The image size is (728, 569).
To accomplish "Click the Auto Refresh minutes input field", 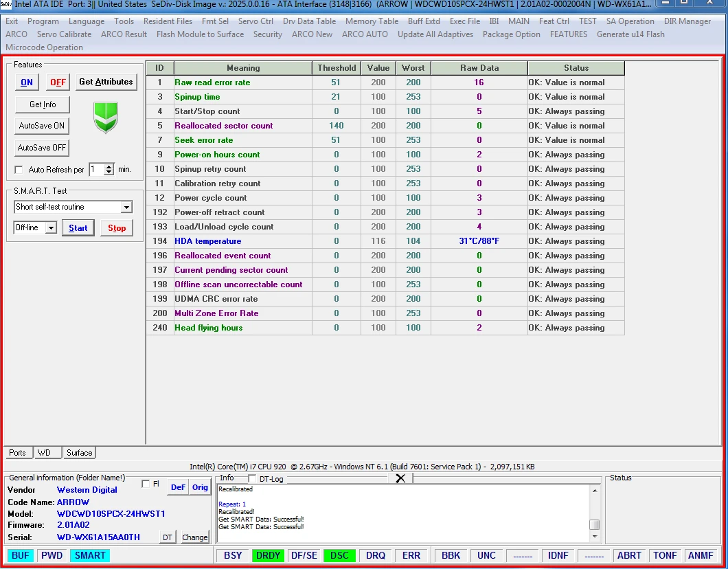I will (97, 170).
